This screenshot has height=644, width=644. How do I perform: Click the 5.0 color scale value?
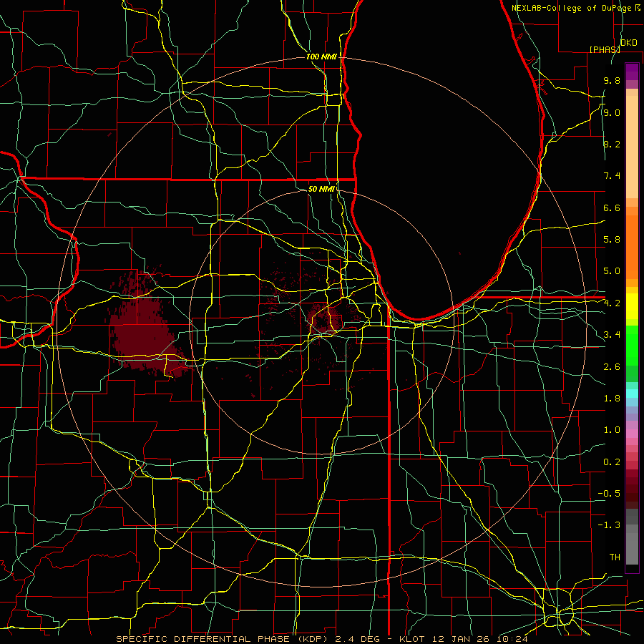tap(612, 271)
